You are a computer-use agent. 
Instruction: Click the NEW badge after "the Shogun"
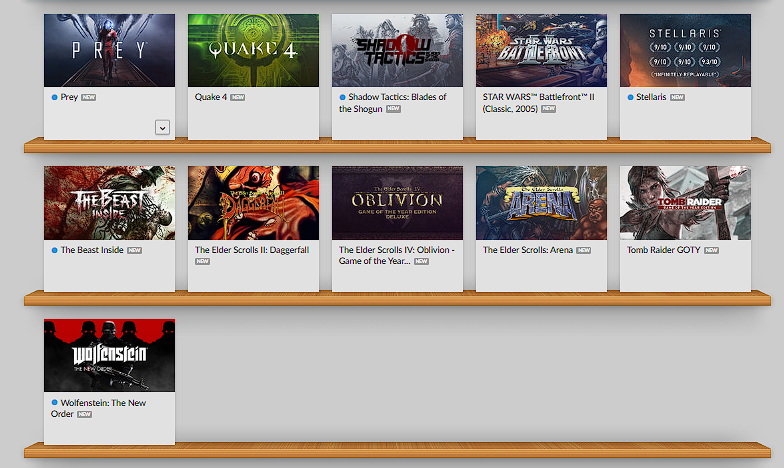tap(394, 109)
